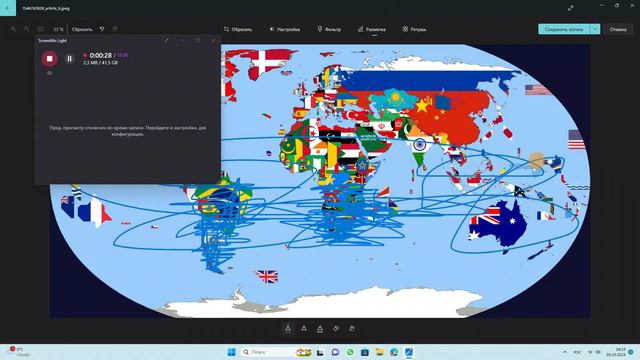Click Сбросить to reset edits
Image resolution: width=640 pixels, height=360 pixels.
(x=82, y=29)
